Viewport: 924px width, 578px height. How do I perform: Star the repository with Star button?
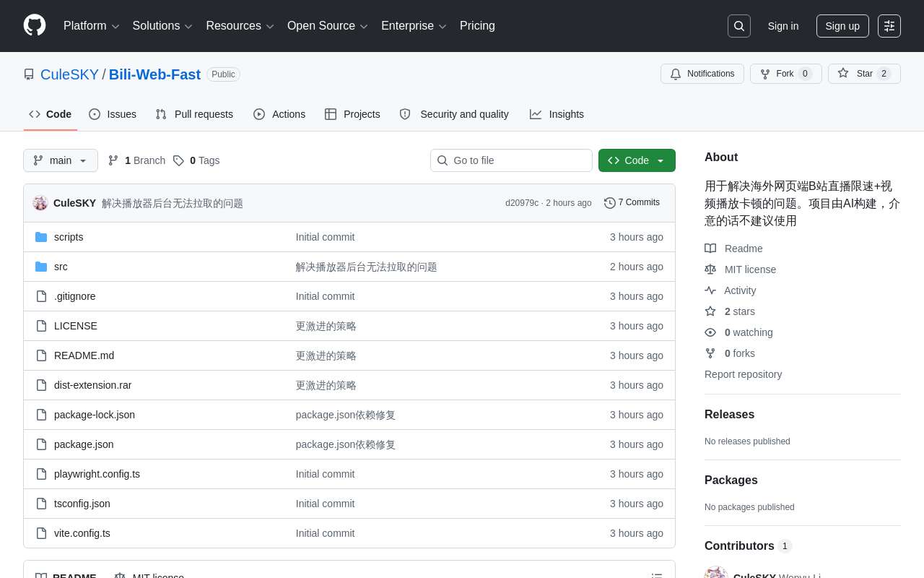pyautogui.click(x=864, y=74)
